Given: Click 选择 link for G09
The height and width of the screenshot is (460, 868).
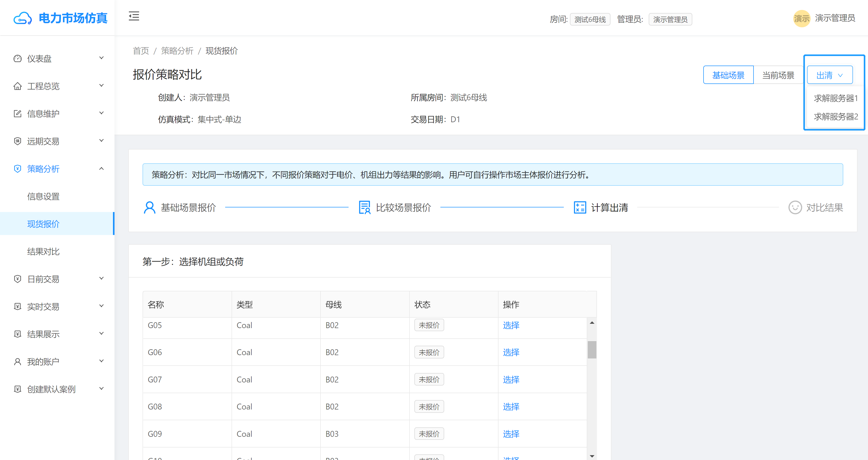Looking at the screenshot, I should [511, 434].
